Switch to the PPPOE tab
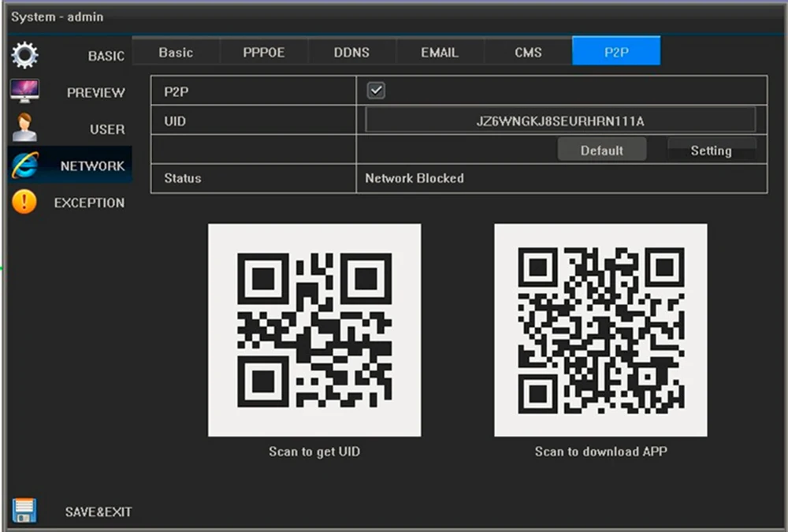This screenshot has height=532, width=788. (x=264, y=52)
